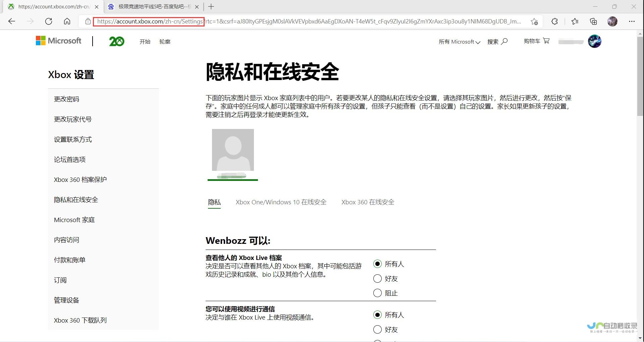Select 所有人 for 查看他人的 Xbox Live 档案
Image resolution: width=644 pixels, height=342 pixels.
click(x=377, y=264)
